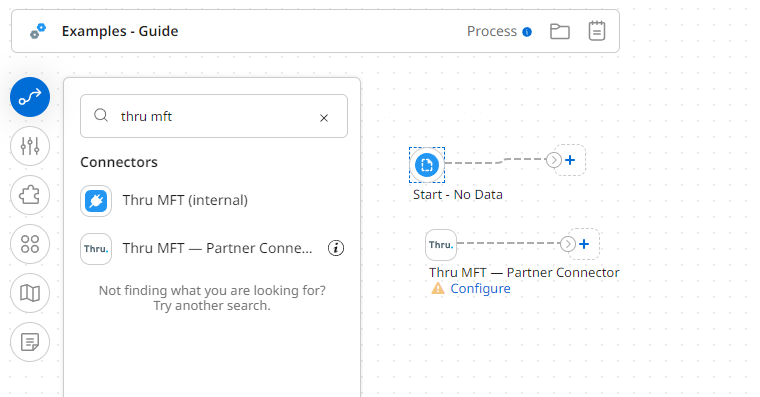Image resolution: width=760 pixels, height=397 pixels.
Task: Show info for Thru MFT Partner Connector
Action: click(336, 248)
